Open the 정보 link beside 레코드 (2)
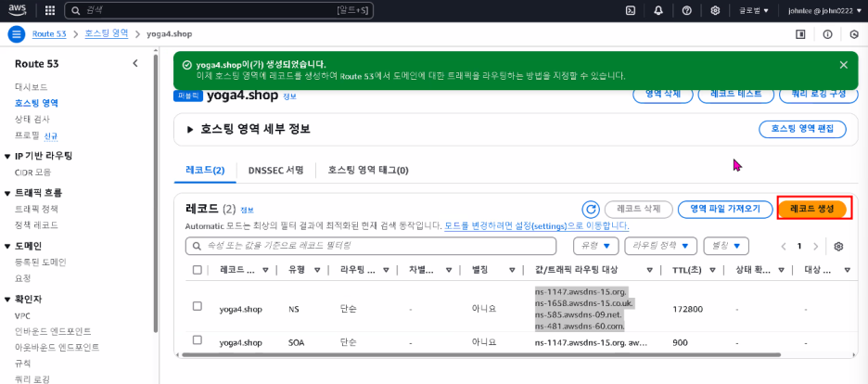 [x=247, y=211]
